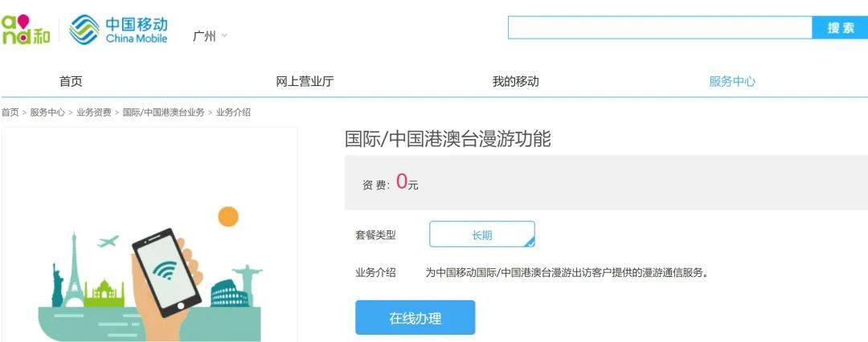Image resolution: width=868 pixels, height=342 pixels.
Task: Open 国际/中国港澳台业务 breadcrumb link
Action: [163, 112]
